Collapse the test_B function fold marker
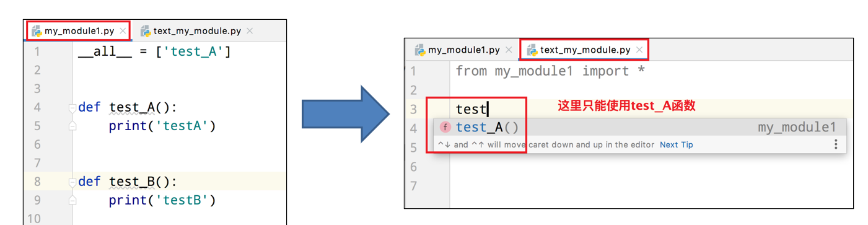 [x=72, y=182]
